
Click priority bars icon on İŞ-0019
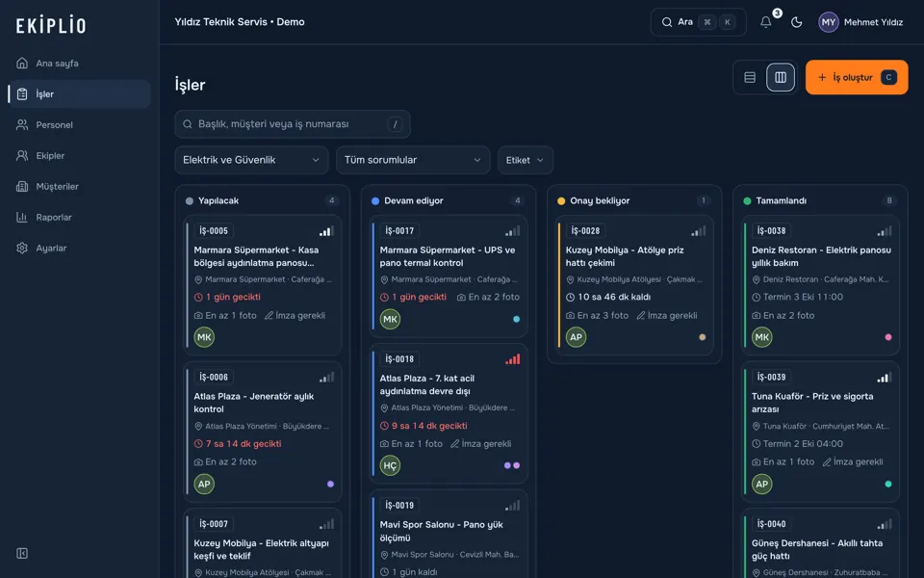[513, 506]
